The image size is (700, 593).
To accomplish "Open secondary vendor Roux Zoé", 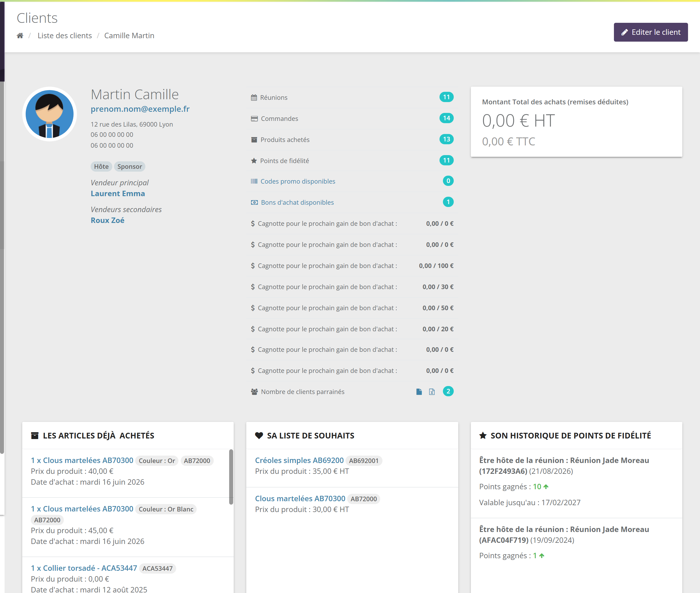I will point(107,220).
